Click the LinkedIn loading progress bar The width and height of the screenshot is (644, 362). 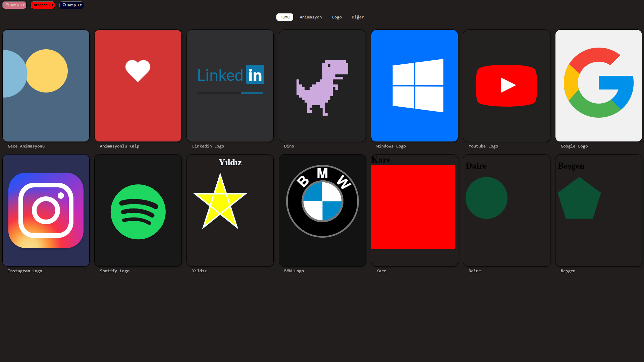click(x=230, y=93)
